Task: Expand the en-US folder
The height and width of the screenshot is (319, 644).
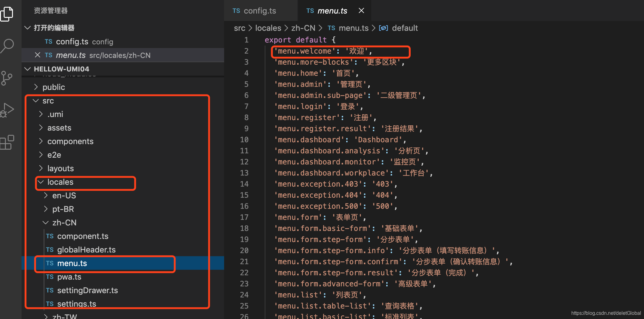Action: pyautogui.click(x=46, y=196)
